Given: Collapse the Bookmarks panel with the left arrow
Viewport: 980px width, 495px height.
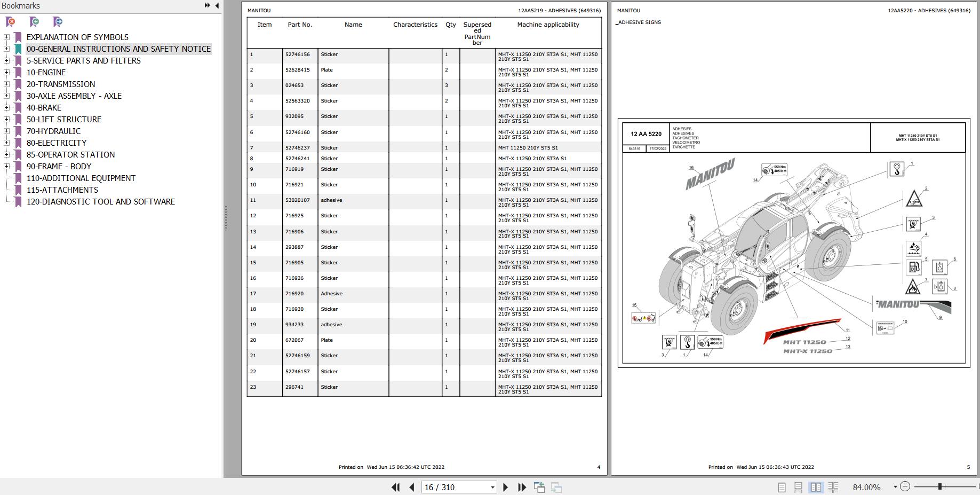Looking at the screenshot, I should [217, 5].
